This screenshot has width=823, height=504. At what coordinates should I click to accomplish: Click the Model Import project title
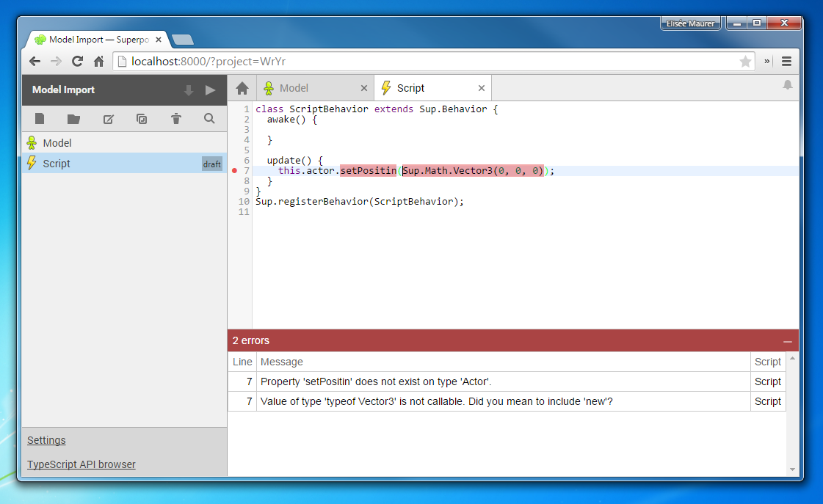point(64,90)
